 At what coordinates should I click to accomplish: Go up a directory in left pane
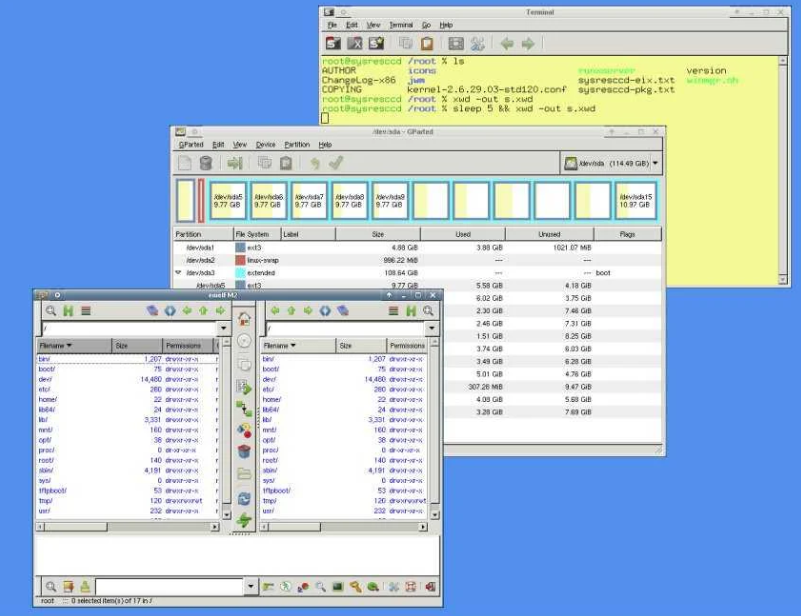(203, 311)
